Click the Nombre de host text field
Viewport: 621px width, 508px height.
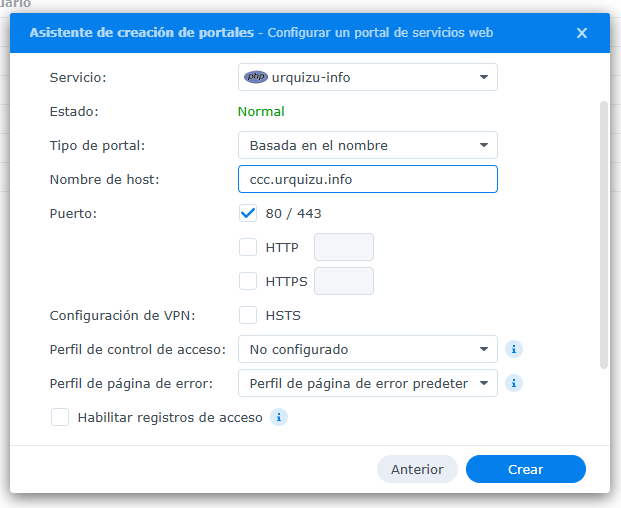coord(367,179)
